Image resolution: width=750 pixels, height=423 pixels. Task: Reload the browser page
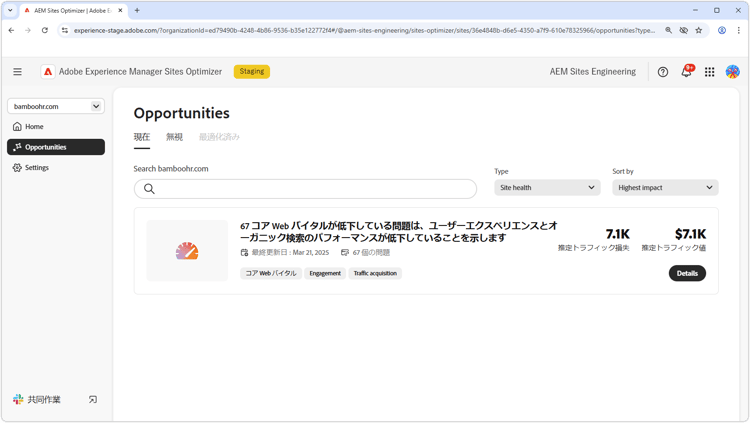click(x=44, y=30)
